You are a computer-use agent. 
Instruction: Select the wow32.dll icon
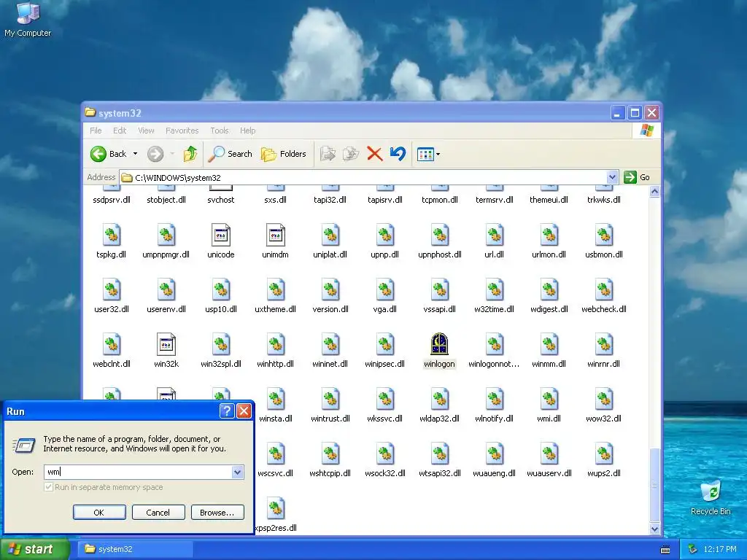(603, 399)
